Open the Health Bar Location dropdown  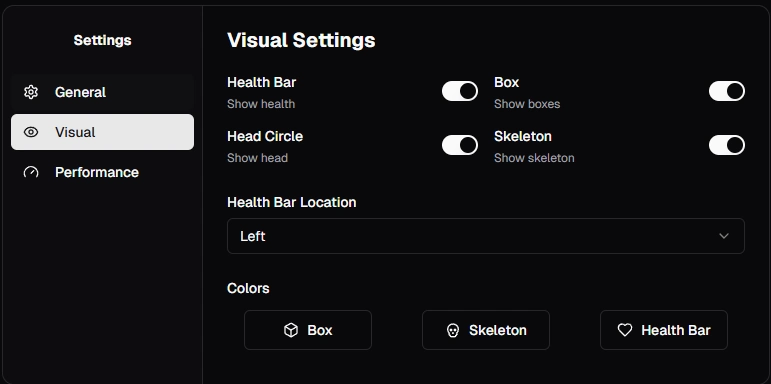[x=486, y=236]
